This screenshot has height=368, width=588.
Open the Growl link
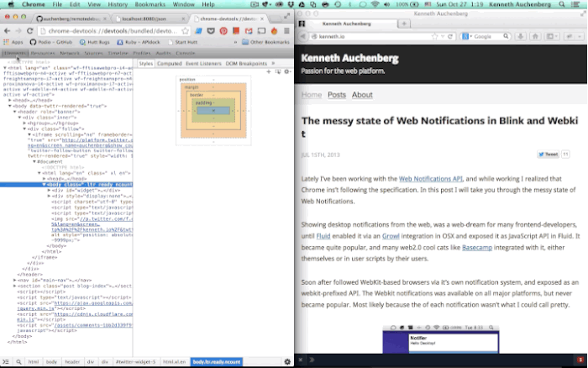pyautogui.click(x=391, y=236)
